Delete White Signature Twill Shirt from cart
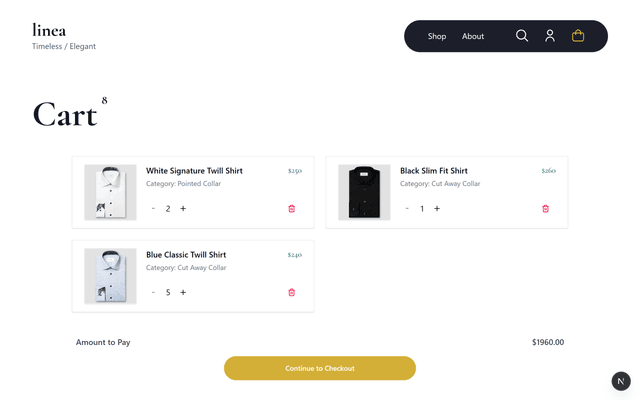Screen dimensions: 640x400 [292, 209]
